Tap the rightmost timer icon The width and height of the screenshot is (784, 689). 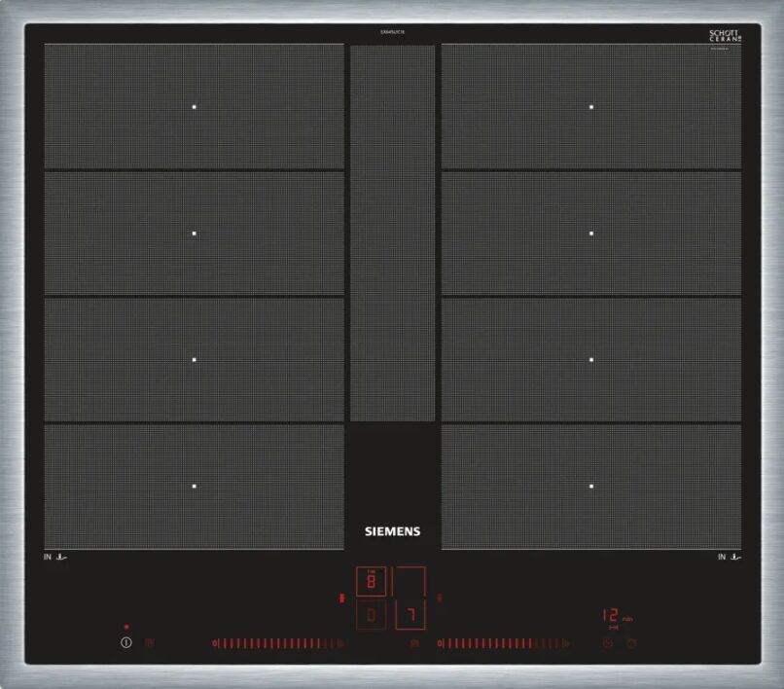coord(631,643)
